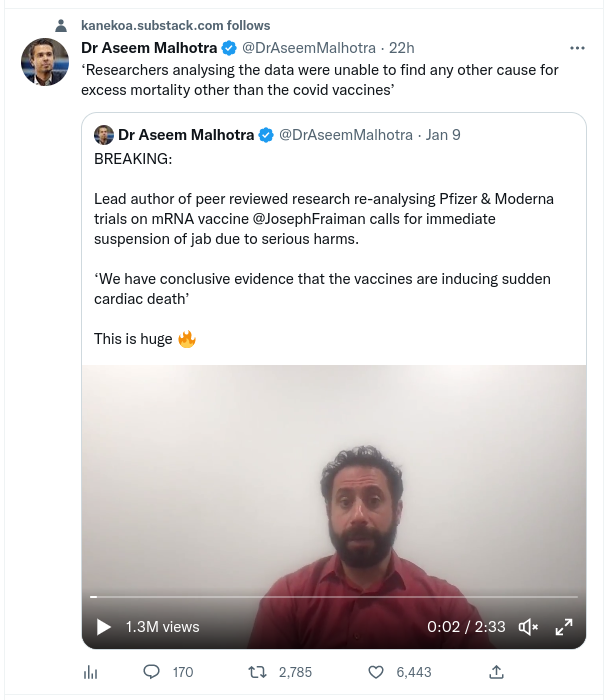Open the tweet analytics bar-chart icon
The height and width of the screenshot is (700, 616).
[90, 673]
